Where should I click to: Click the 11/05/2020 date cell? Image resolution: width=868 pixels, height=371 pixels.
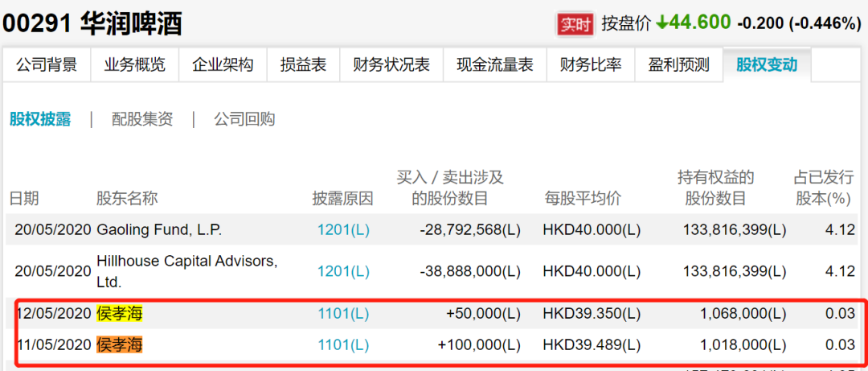click(54, 345)
